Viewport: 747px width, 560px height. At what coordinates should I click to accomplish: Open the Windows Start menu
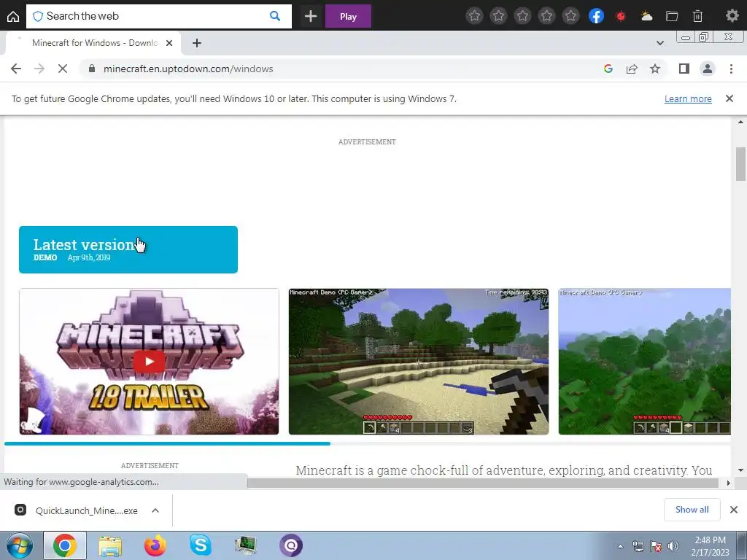(x=19, y=545)
